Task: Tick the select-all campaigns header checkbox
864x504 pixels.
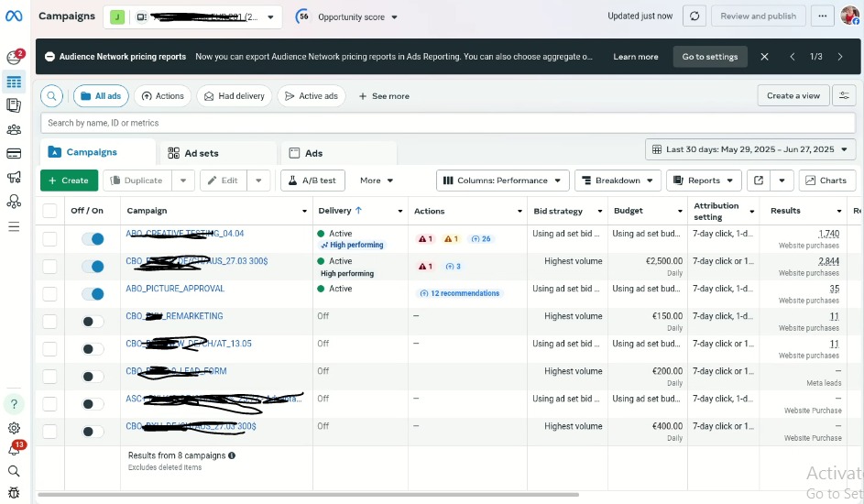Action: click(x=49, y=211)
